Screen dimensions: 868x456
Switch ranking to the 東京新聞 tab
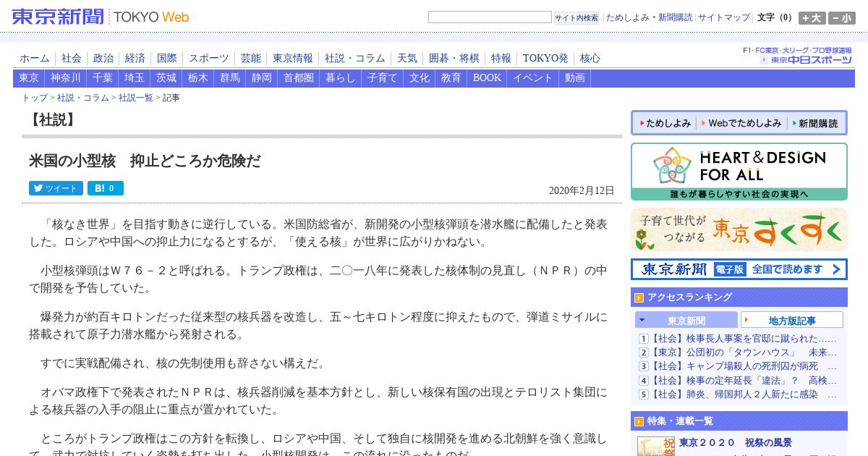coord(686,321)
